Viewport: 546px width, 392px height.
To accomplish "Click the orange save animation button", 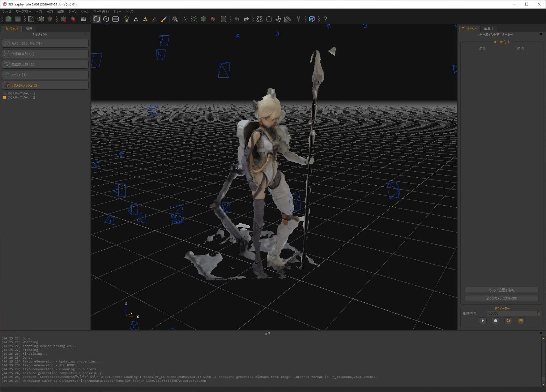I will [x=521, y=321].
